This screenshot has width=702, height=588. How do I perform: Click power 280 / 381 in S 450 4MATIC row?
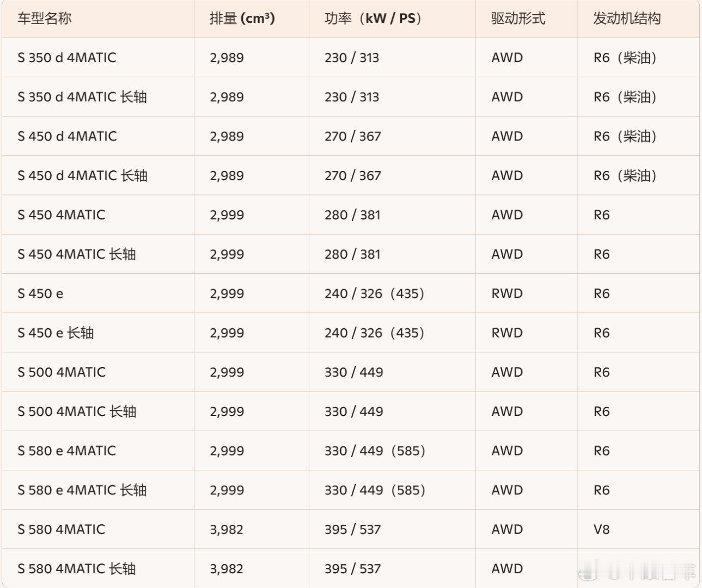point(352,215)
